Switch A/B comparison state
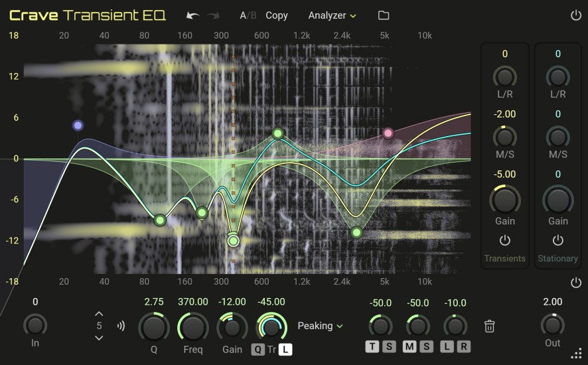This screenshot has width=588, height=365. point(247,15)
